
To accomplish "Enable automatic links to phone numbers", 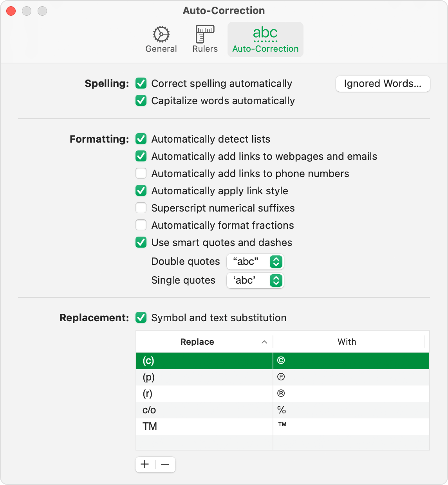I will (141, 173).
